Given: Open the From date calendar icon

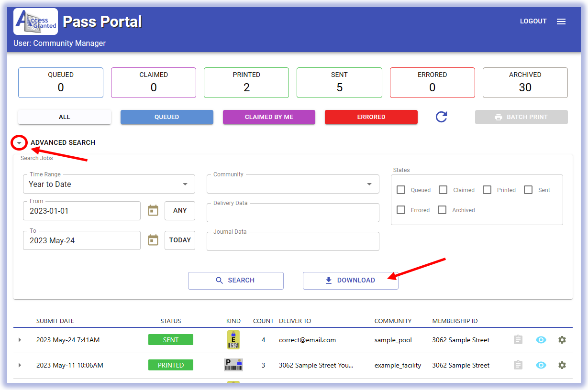Looking at the screenshot, I should (x=153, y=210).
